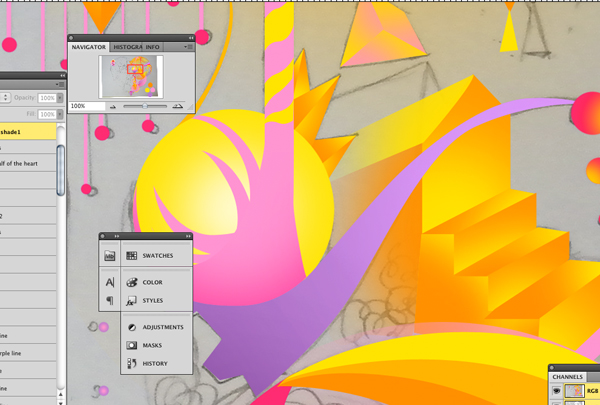Click the blend mode stepper arrows
Viewport: 600px width, 405px height.
pos(5,98)
